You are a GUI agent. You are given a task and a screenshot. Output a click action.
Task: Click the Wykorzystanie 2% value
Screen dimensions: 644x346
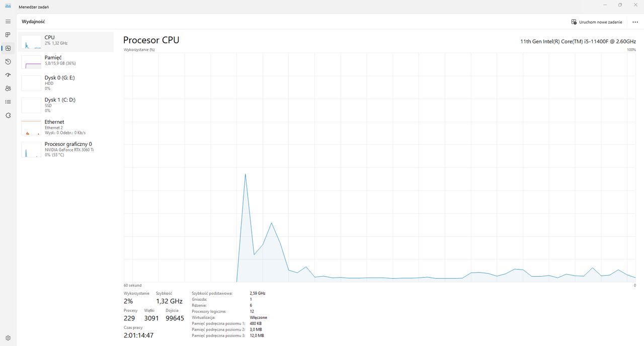[x=128, y=301]
